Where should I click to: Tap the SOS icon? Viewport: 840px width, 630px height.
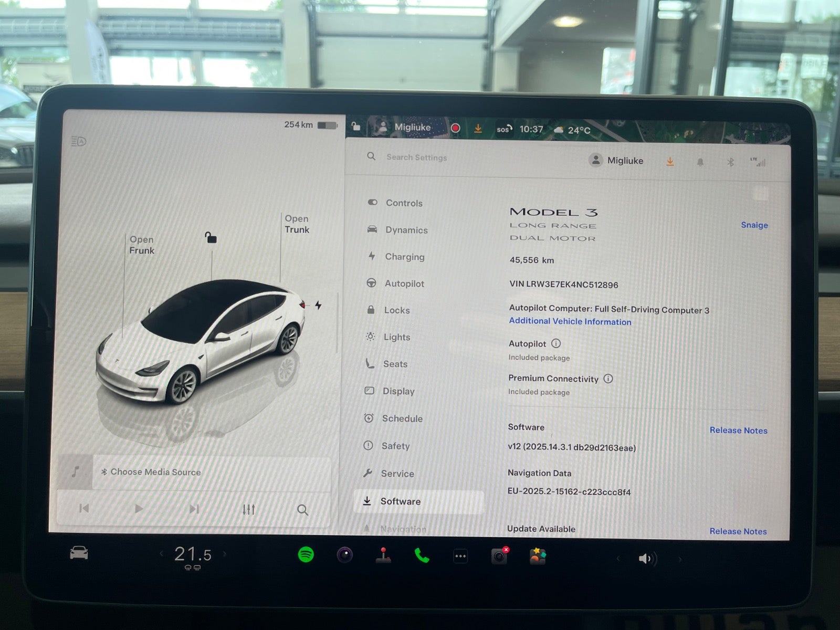point(503,129)
